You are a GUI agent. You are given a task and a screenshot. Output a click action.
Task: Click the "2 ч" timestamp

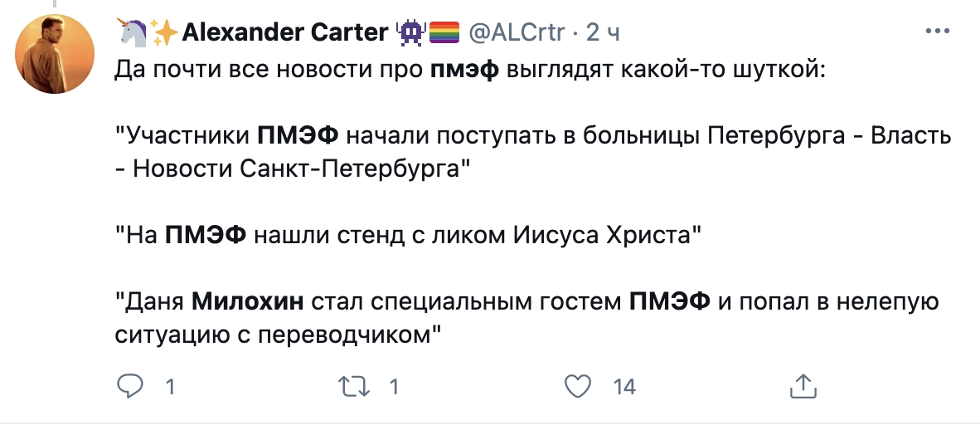603,32
